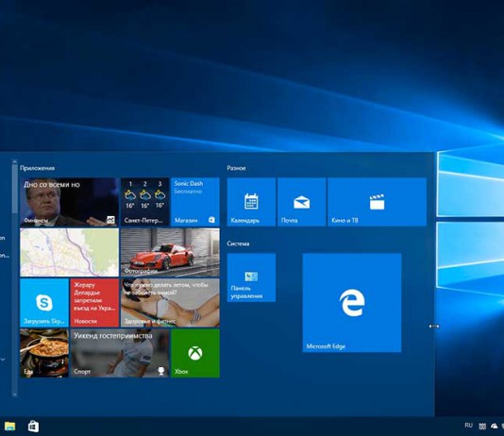This screenshot has width=504, height=436.
Task: Open the Sport tile
Action: [120, 353]
